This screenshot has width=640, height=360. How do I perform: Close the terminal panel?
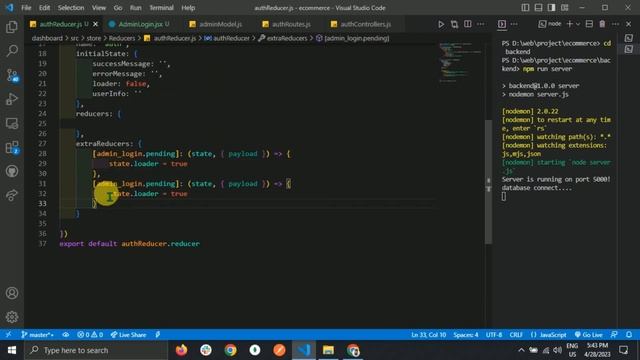click(629, 24)
